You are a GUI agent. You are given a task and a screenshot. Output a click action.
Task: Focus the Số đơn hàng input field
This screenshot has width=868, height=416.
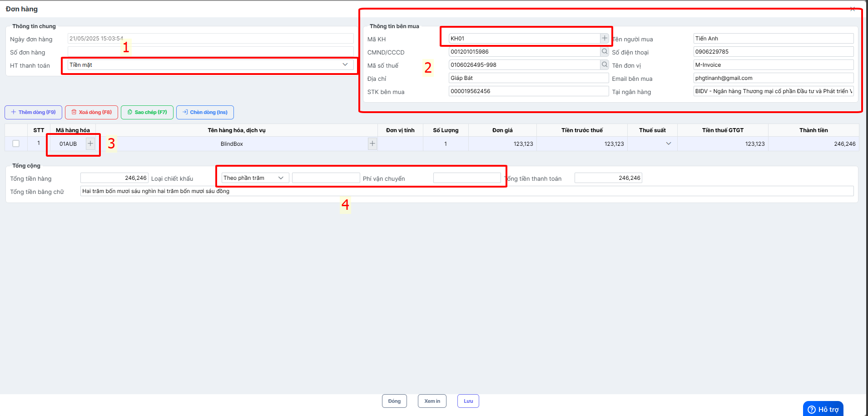coord(211,52)
